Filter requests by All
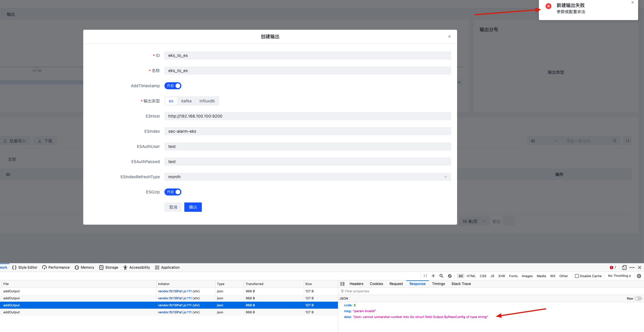This screenshot has height=332, width=644. [461, 276]
